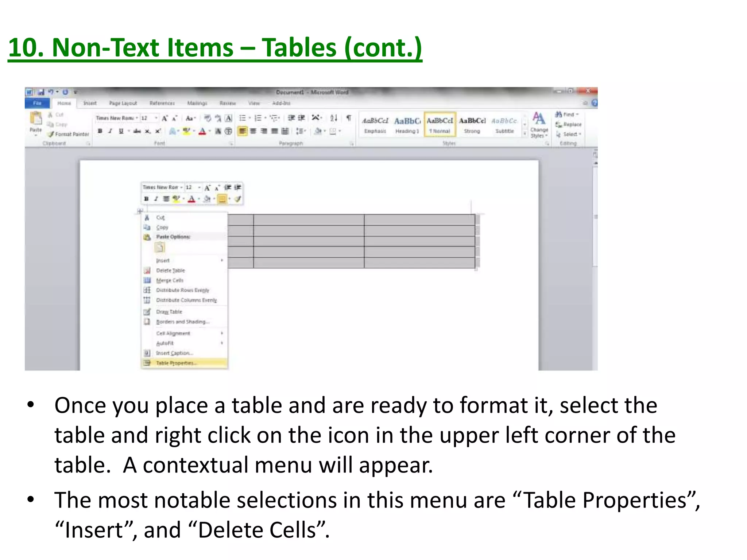Click the Save icon in quick access toolbar

coord(41,92)
